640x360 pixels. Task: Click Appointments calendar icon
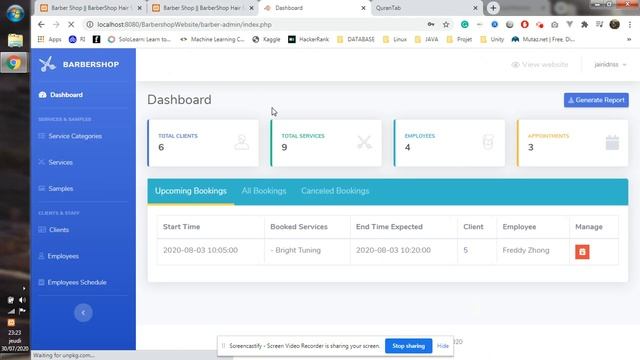(612, 142)
